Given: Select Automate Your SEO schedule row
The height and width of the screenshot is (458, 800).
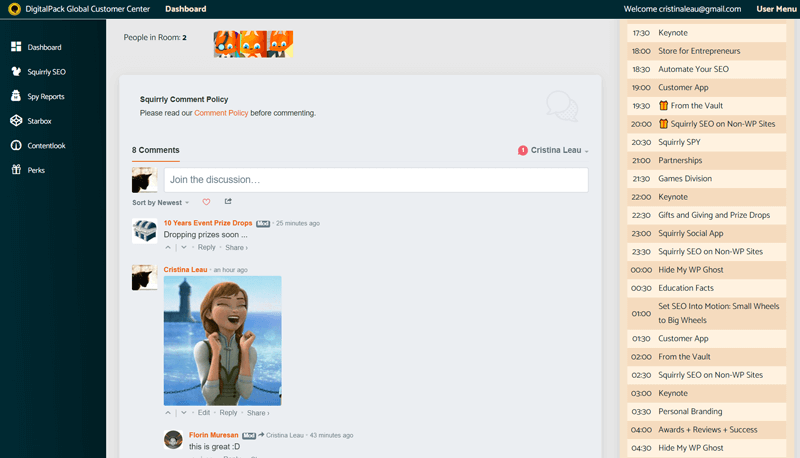Looking at the screenshot, I should coord(706,69).
